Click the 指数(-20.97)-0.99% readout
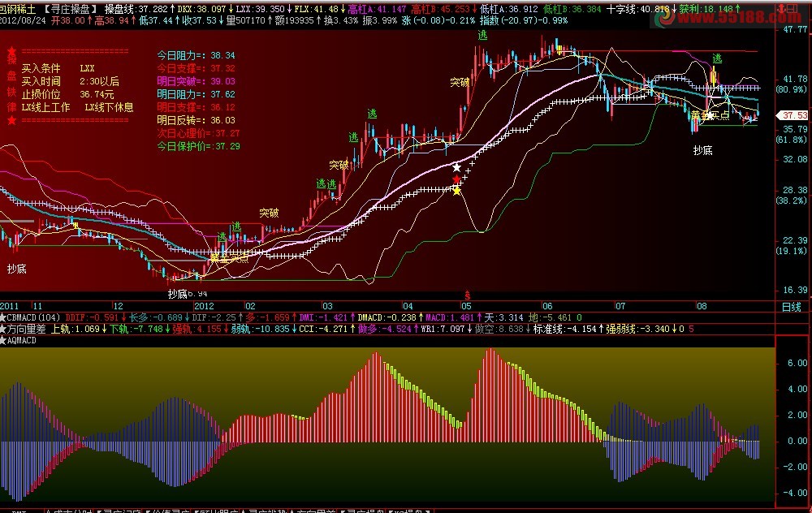 click(x=524, y=20)
